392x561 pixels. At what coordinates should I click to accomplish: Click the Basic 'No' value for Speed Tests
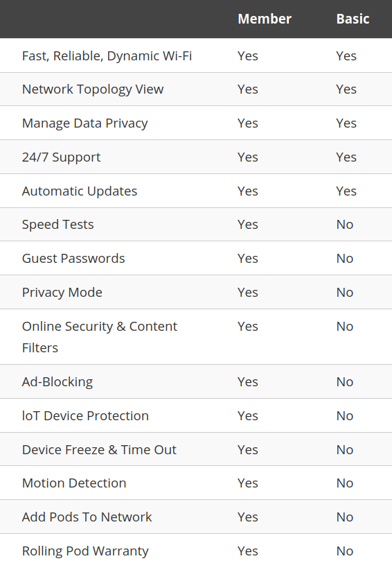coord(345,225)
